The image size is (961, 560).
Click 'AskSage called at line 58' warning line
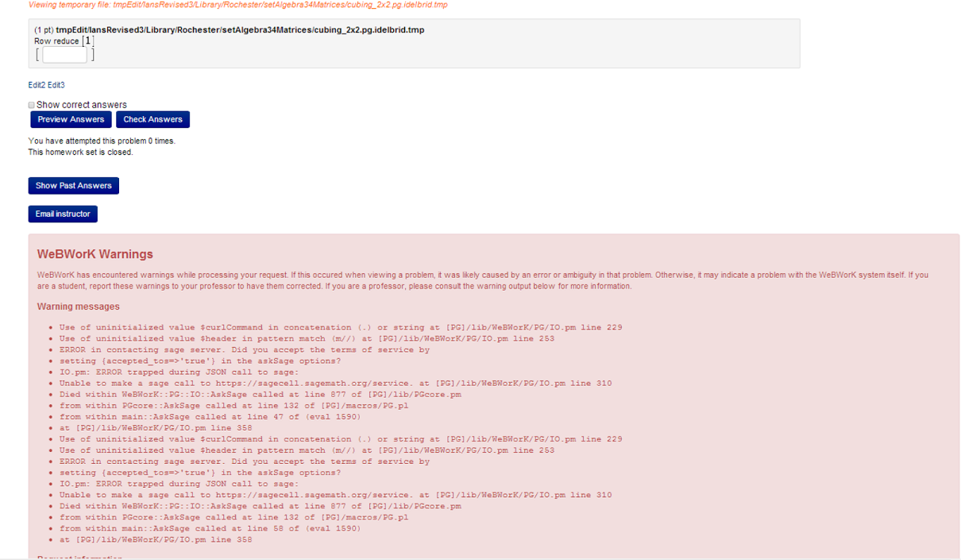tap(210, 528)
